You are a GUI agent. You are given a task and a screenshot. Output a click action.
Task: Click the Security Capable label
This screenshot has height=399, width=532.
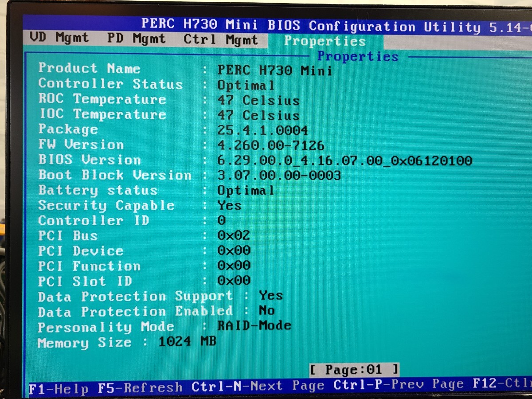[106, 205]
